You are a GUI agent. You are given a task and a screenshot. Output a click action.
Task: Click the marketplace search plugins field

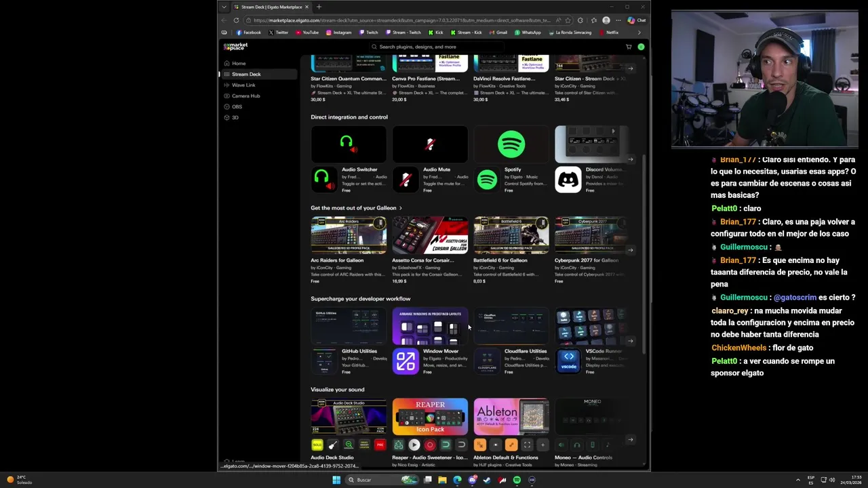click(437, 47)
